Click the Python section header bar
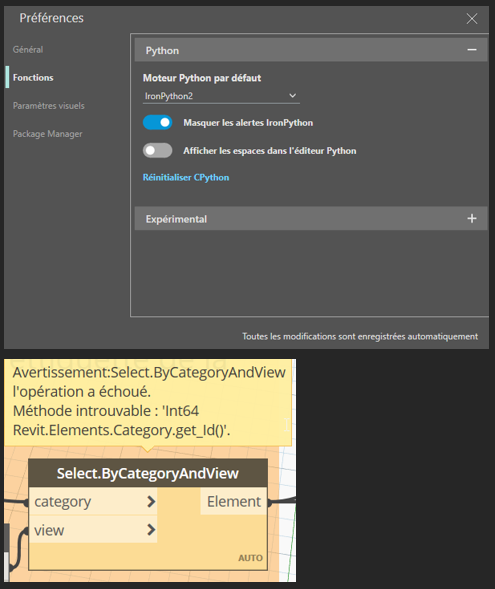This screenshot has height=589, width=495. tap(311, 50)
